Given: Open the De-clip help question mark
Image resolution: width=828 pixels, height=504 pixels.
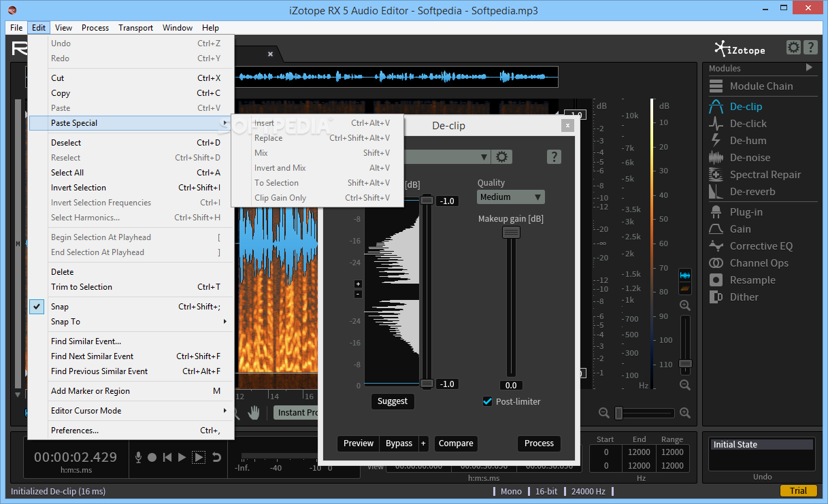Looking at the screenshot, I should point(554,157).
